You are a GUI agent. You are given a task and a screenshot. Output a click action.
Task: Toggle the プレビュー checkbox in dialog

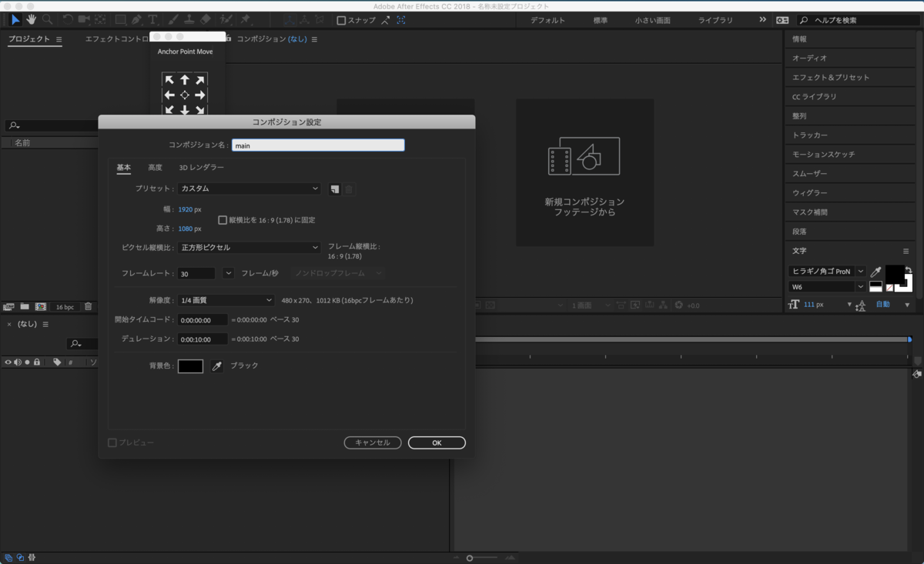pos(112,442)
